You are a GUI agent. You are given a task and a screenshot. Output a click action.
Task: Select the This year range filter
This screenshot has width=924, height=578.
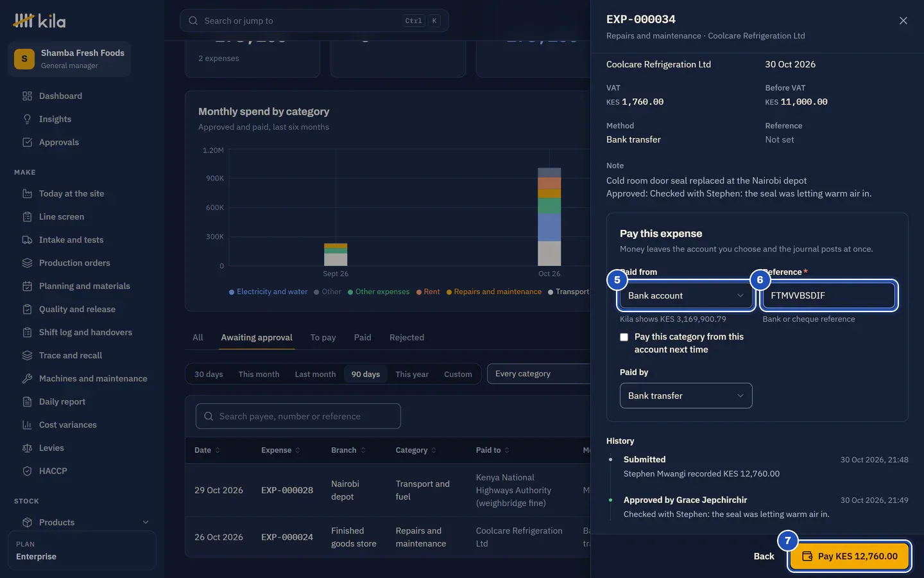[412, 374]
